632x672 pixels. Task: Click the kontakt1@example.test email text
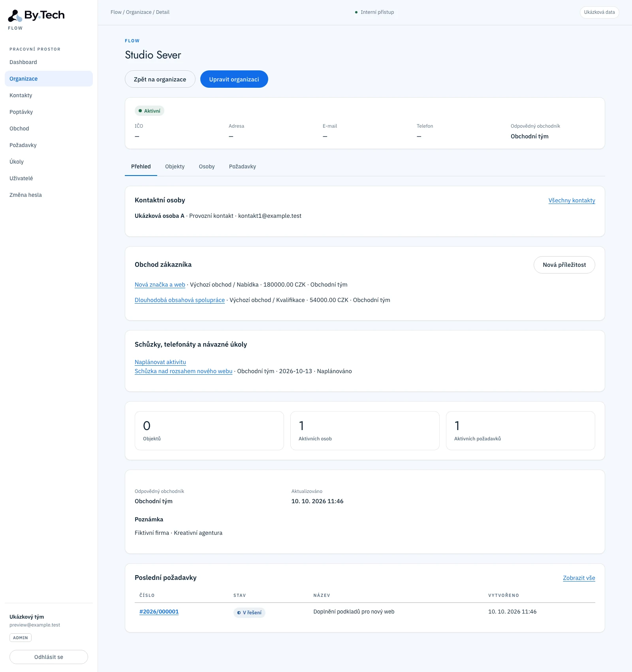tap(270, 216)
